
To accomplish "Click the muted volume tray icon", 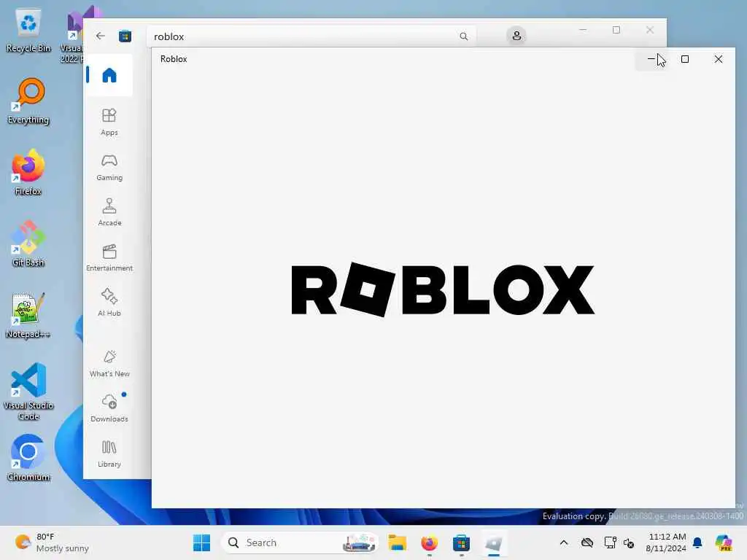I will [629, 542].
